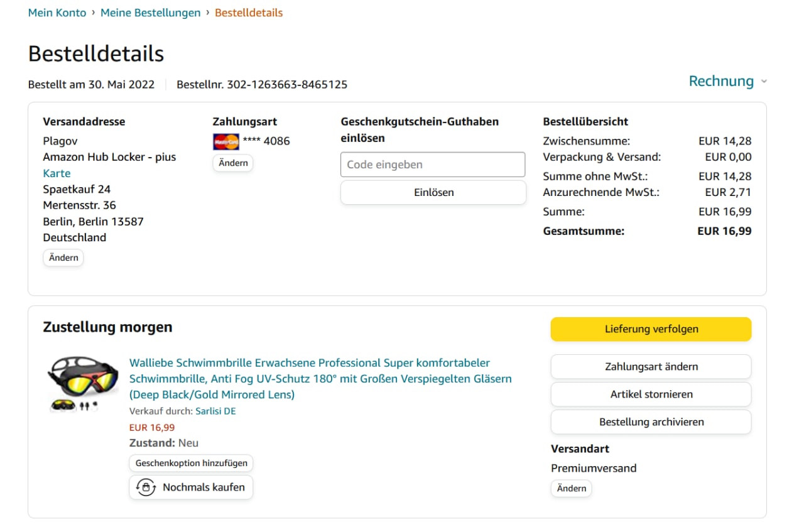Click the Amazon Hub Locker - pius line

[x=109, y=157]
